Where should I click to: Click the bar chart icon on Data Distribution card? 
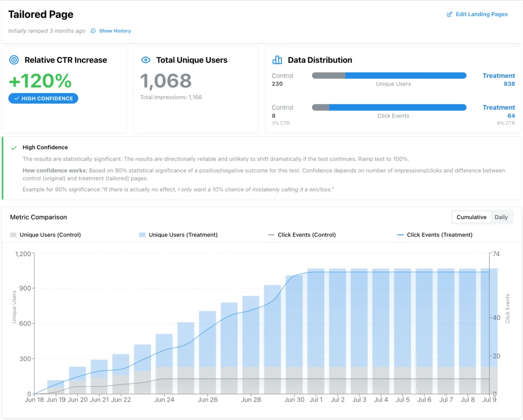pyautogui.click(x=277, y=60)
